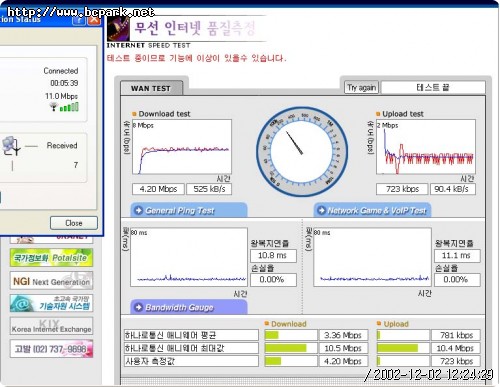Click the 4.20 Mbps download result field
The image size is (500, 387).
point(158,189)
